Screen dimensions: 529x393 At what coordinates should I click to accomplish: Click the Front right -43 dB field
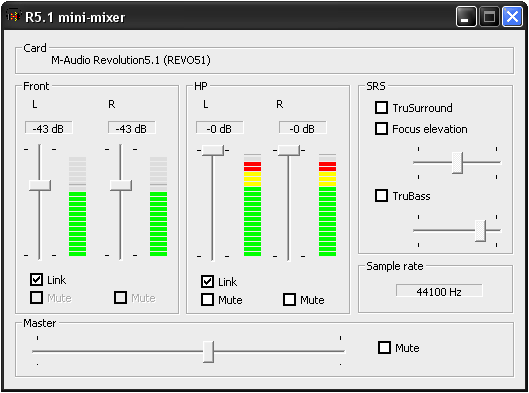click(x=132, y=128)
